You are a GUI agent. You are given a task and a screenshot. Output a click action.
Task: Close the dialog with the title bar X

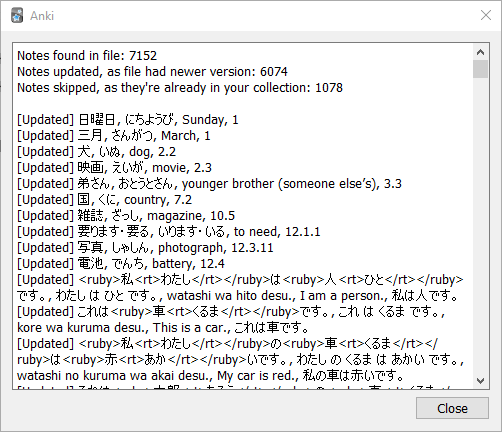pyautogui.click(x=486, y=15)
